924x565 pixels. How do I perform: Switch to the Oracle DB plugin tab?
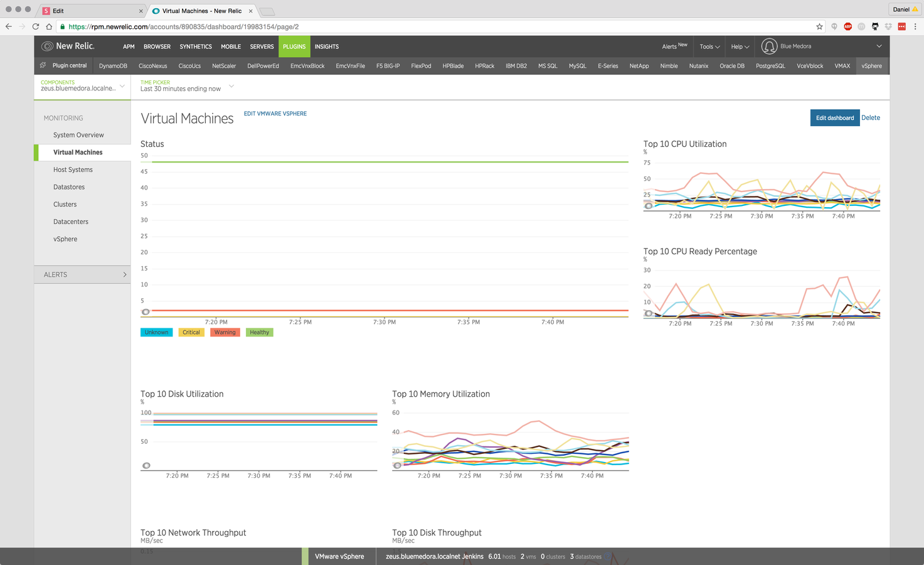point(732,66)
